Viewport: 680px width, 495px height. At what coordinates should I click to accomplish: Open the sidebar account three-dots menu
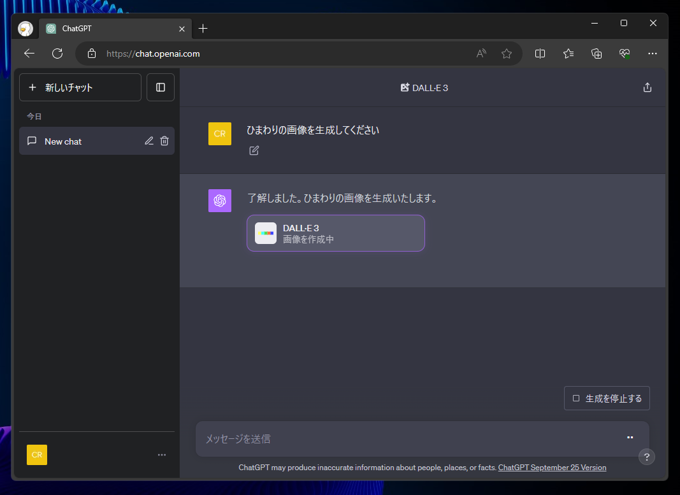point(162,455)
